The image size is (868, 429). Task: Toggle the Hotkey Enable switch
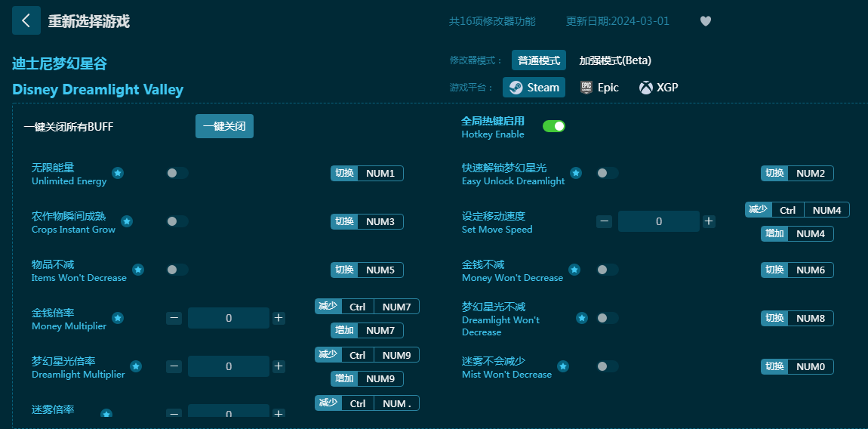553,126
